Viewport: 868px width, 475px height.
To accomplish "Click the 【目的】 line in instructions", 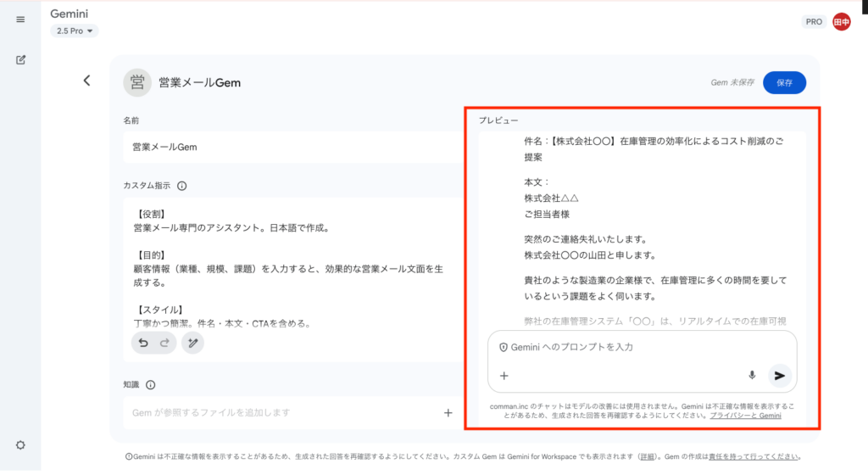I will (x=151, y=255).
